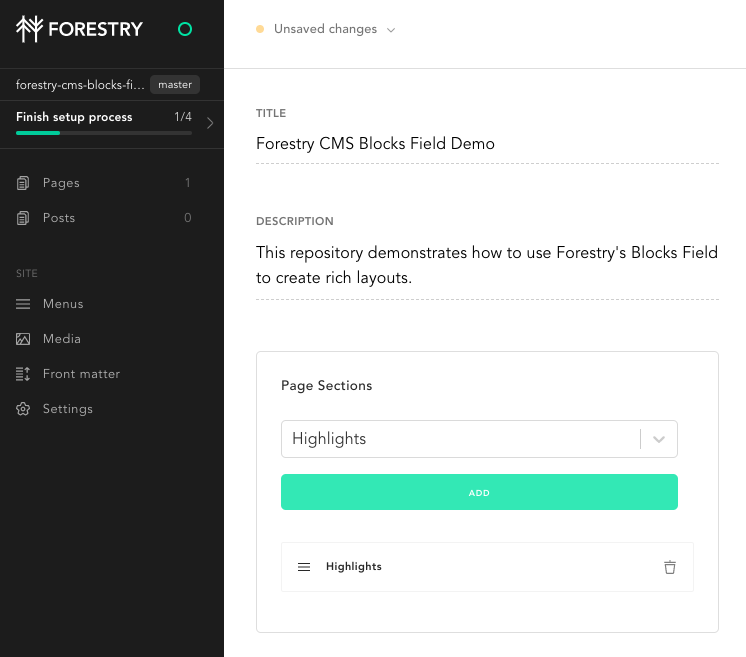The width and height of the screenshot is (746, 657).
Task: Click the Media image icon
Action: click(23, 339)
